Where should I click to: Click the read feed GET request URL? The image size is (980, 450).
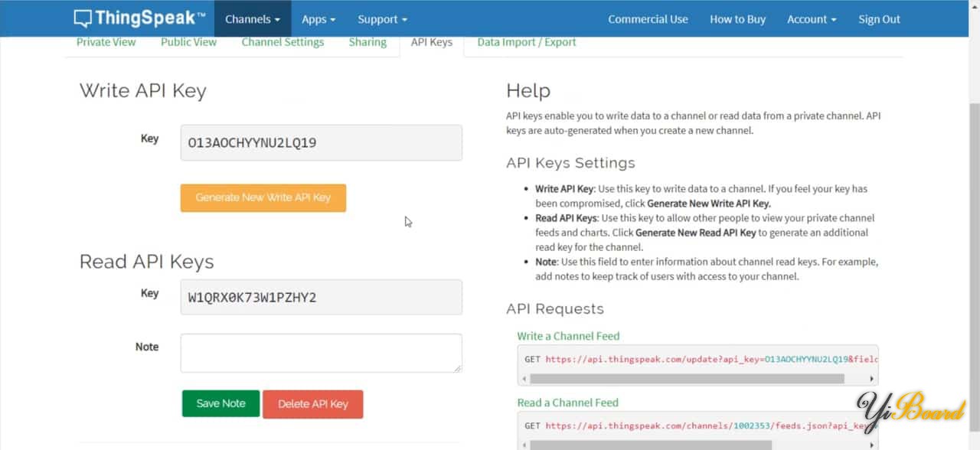(711, 426)
